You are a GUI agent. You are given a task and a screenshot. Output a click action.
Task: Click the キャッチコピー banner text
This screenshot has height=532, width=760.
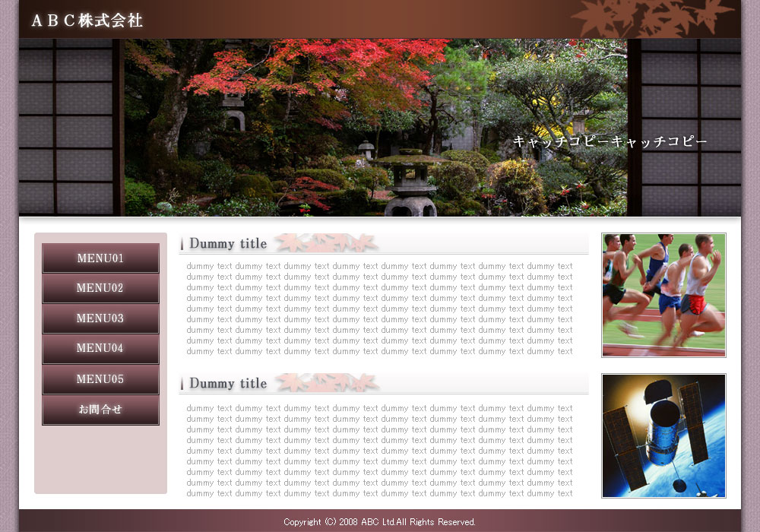(610, 141)
